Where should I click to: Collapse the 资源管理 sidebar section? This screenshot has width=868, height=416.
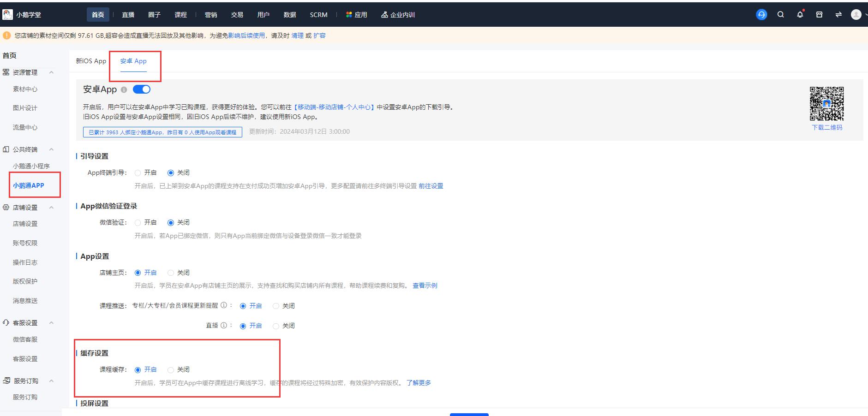click(51, 72)
